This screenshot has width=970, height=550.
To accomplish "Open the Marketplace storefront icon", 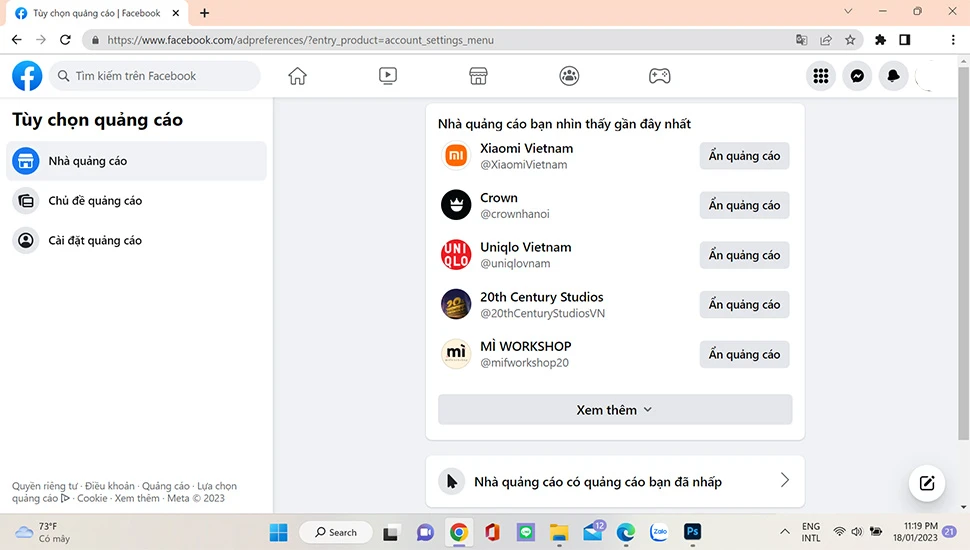I will coord(478,76).
